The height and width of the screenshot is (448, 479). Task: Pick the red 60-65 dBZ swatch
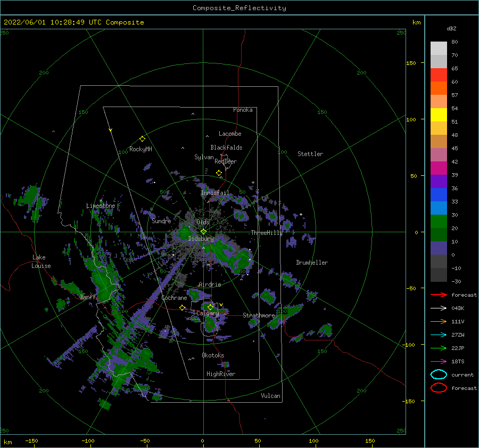[439, 75]
